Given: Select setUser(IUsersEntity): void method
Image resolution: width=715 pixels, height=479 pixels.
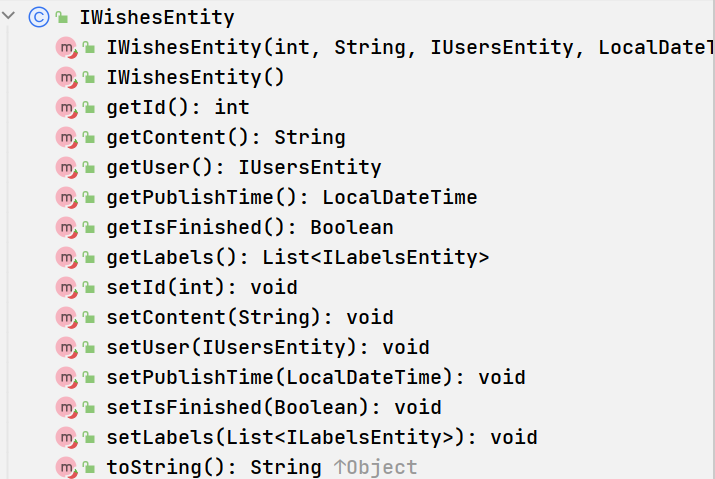Looking at the screenshot, I should click(x=268, y=348).
